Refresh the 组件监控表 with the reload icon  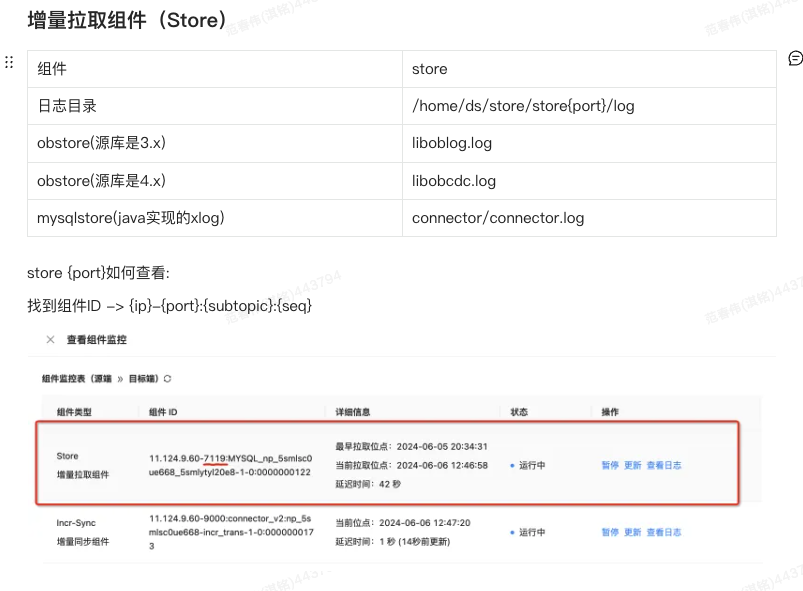pyautogui.click(x=167, y=378)
